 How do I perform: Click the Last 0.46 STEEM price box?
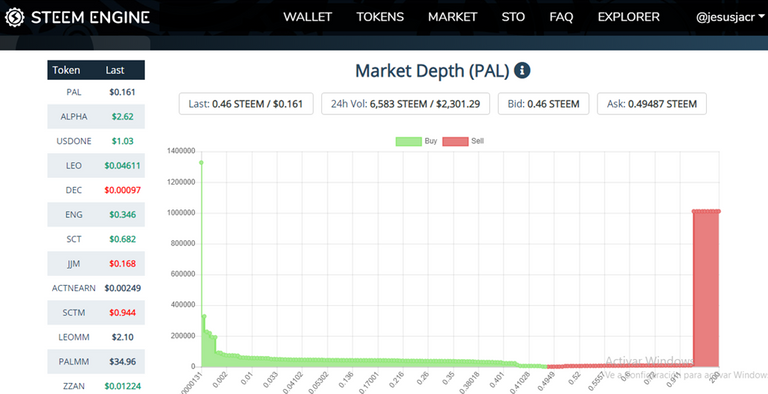(x=246, y=104)
